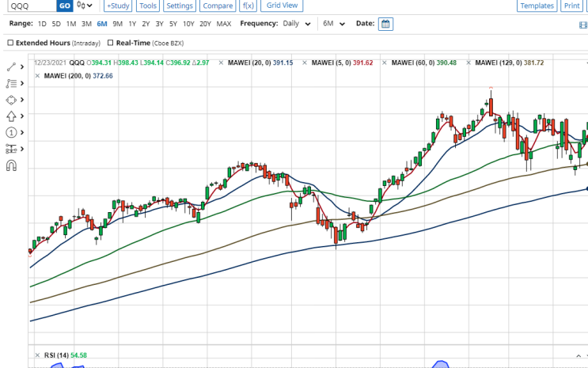Open the Date calendar picker
The width and height of the screenshot is (588, 368).
pyautogui.click(x=385, y=24)
